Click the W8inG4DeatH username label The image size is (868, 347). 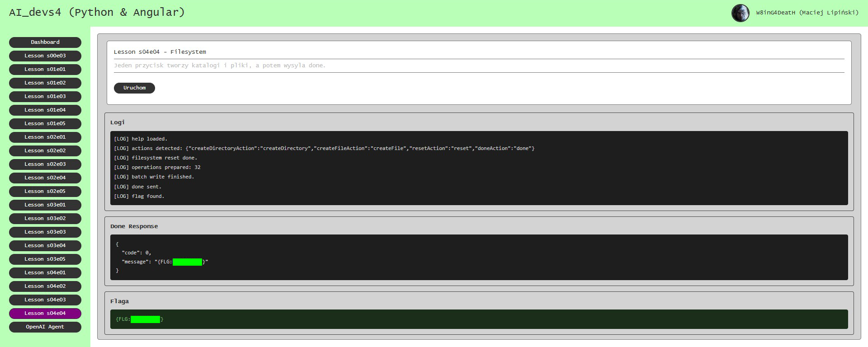pyautogui.click(x=807, y=13)
